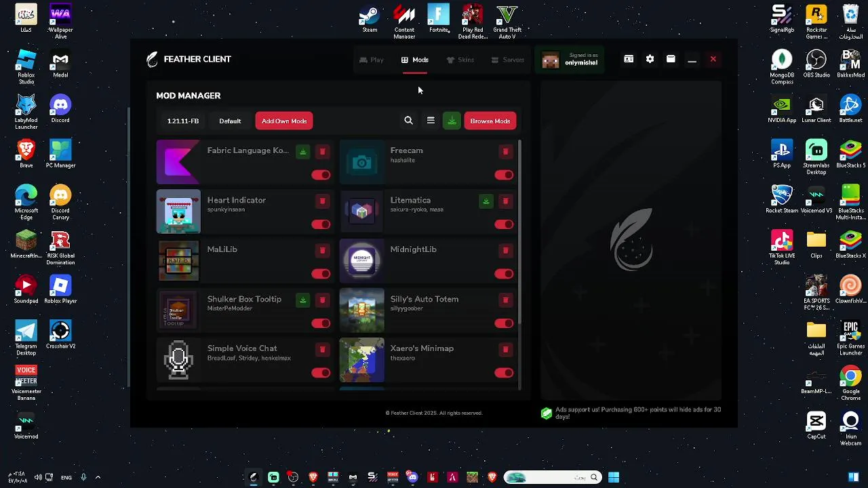Click the taskbar search box
868x488 pixels.
click(x=553, y=477)
